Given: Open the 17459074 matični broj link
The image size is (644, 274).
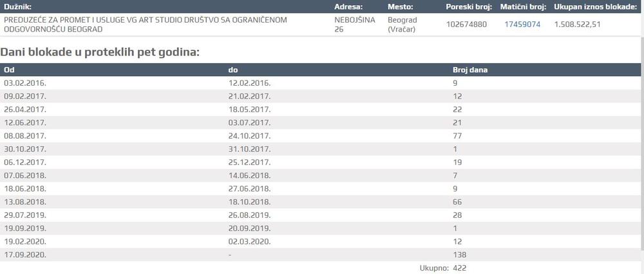Looking at the screenshot, I should pos(522,24).
